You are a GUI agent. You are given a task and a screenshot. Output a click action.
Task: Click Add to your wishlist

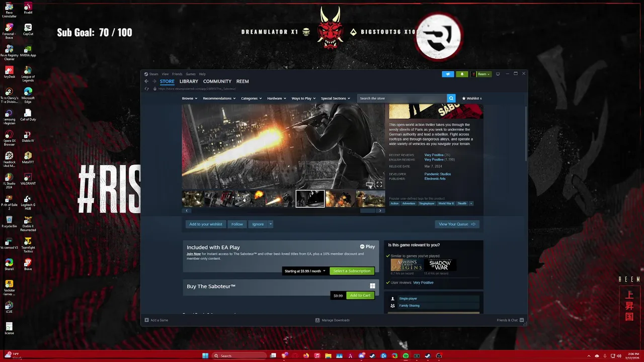[x=206, y=224]
